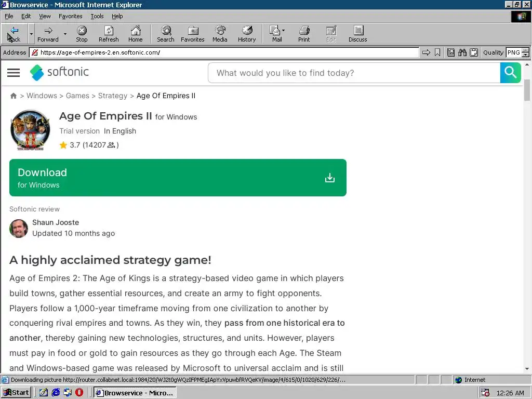Click the page scrollbar down arrow
The image size is (532, 399).
point(527,369)
